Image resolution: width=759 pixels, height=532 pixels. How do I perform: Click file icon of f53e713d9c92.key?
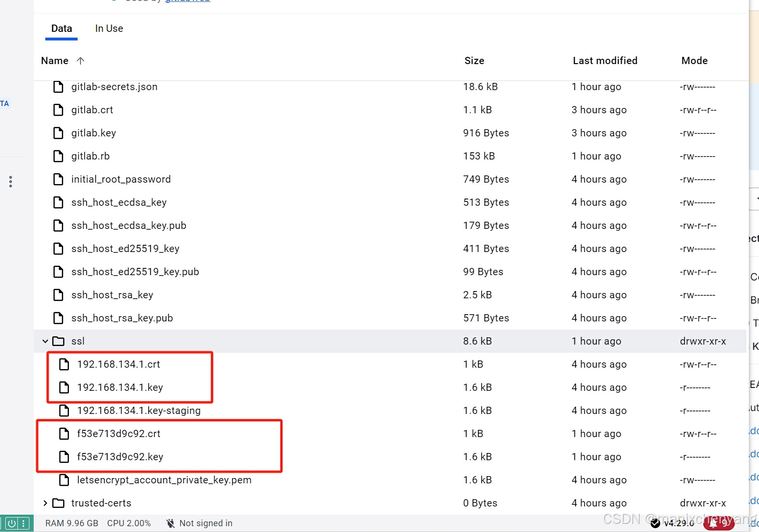[x=64, y=457]
